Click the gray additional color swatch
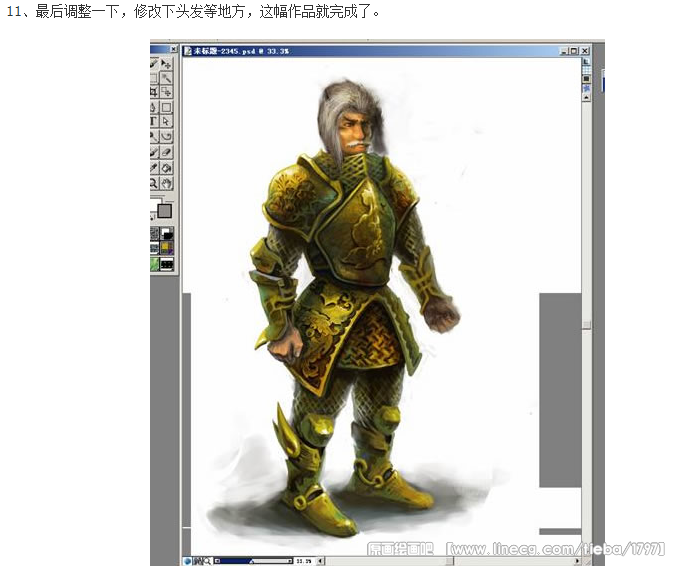This screenshot has height=566, width=698. (x=165, y=210)
